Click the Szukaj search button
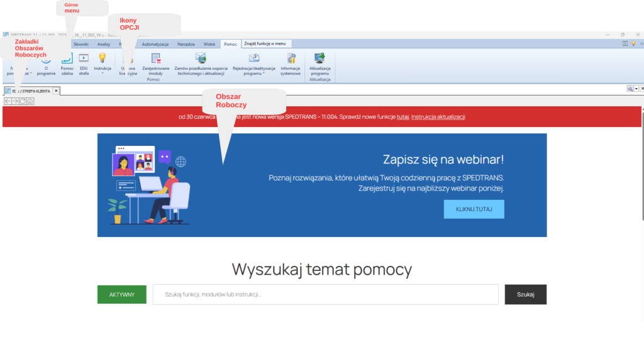This screenshot has height=362, width=644. pyautogui.click(x=525, y=294)
